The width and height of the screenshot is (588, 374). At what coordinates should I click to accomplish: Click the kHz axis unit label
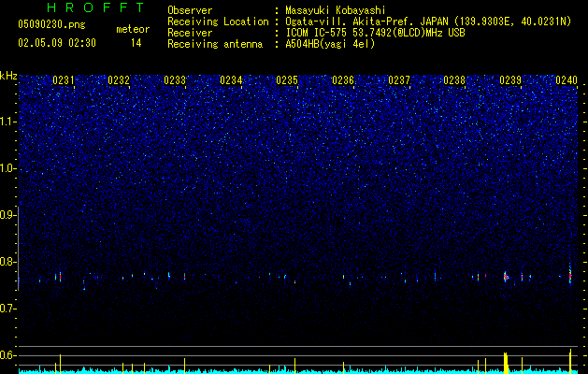(8, 76)
